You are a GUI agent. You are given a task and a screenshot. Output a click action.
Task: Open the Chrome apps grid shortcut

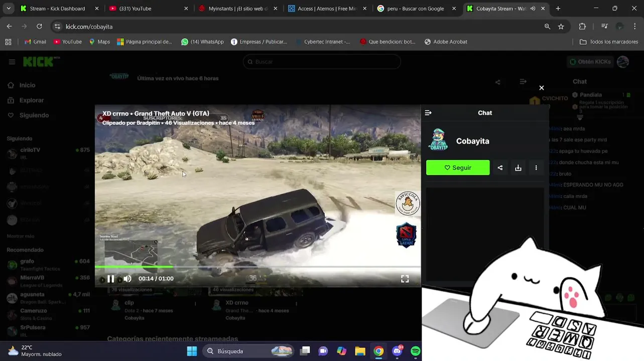8,42
